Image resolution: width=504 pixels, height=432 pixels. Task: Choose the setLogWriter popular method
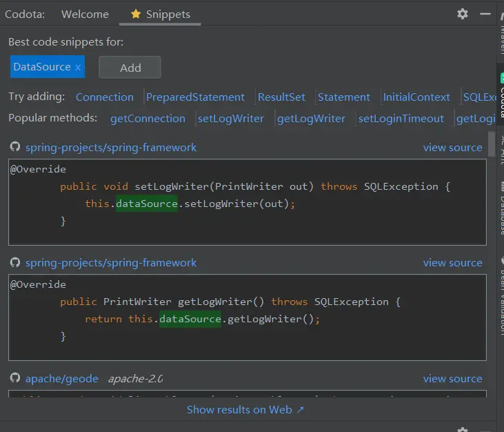231,119
